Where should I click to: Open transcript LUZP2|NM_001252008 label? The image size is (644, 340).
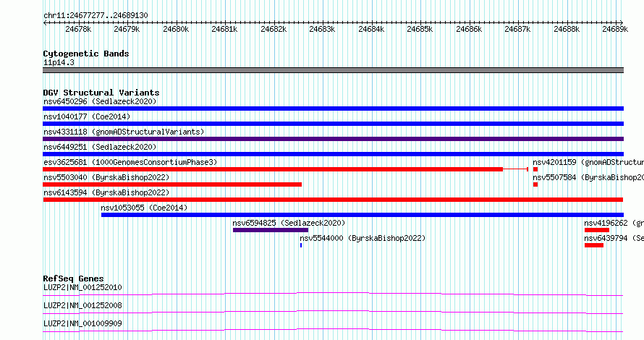82,305
